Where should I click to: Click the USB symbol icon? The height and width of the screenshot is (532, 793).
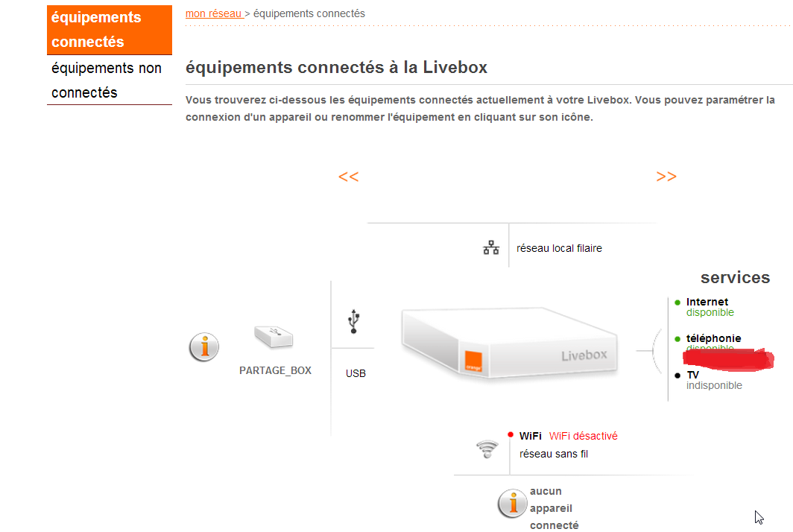pos(354,322)
